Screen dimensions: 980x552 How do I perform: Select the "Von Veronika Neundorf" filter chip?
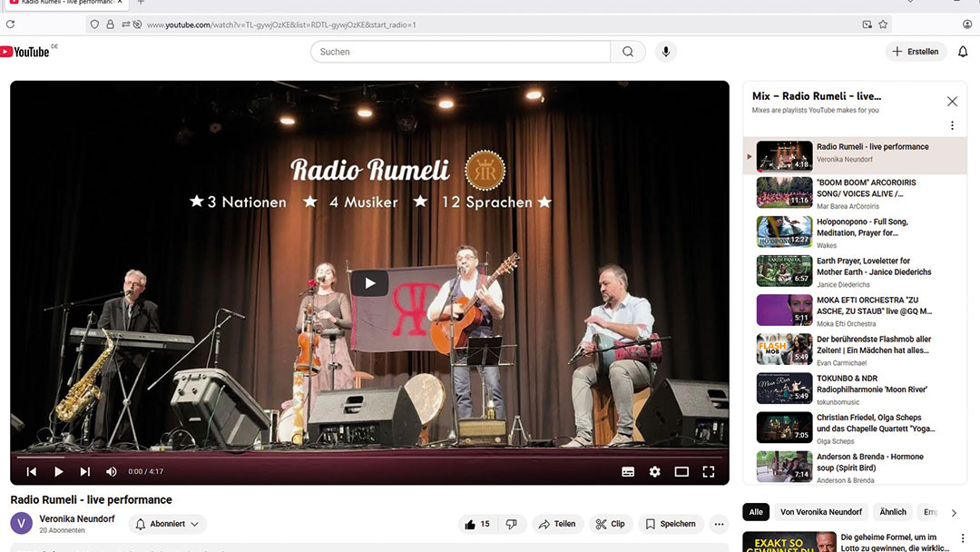820,512
